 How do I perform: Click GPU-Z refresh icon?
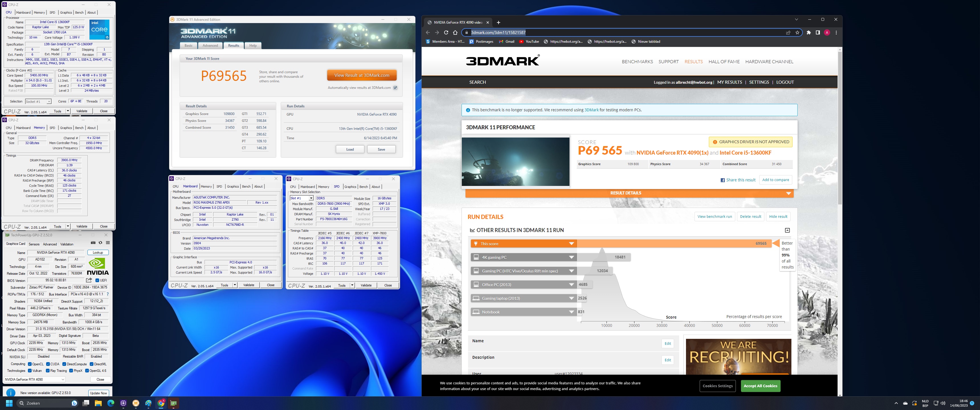(x=101, y=243)
